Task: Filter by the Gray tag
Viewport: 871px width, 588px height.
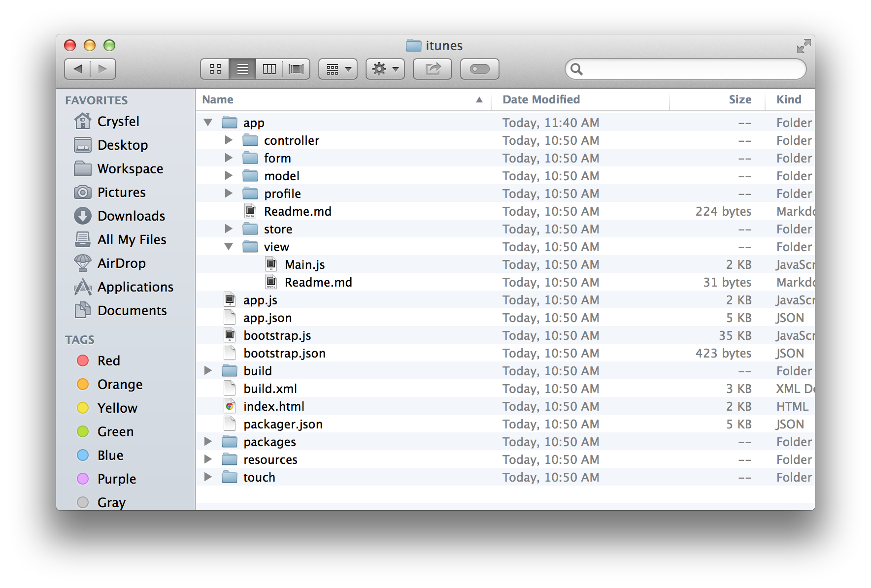Action: [101, 502]
